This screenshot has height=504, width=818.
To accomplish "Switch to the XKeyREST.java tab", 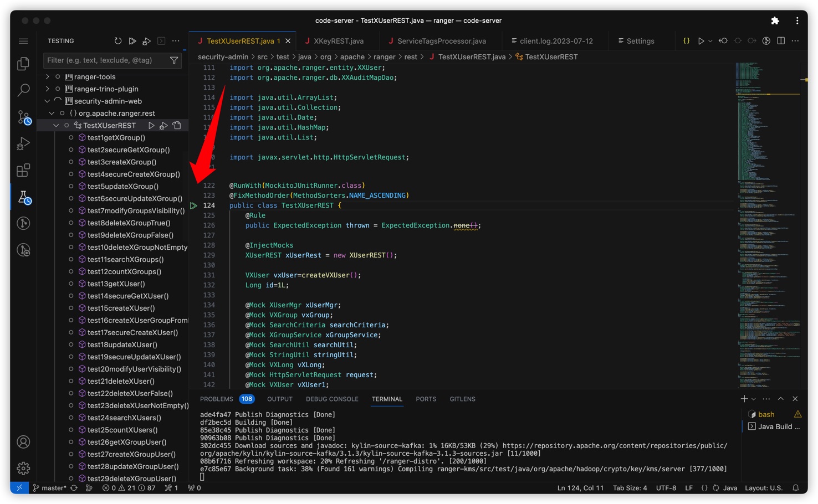I will pyautogui.click(x=338, y=41).
